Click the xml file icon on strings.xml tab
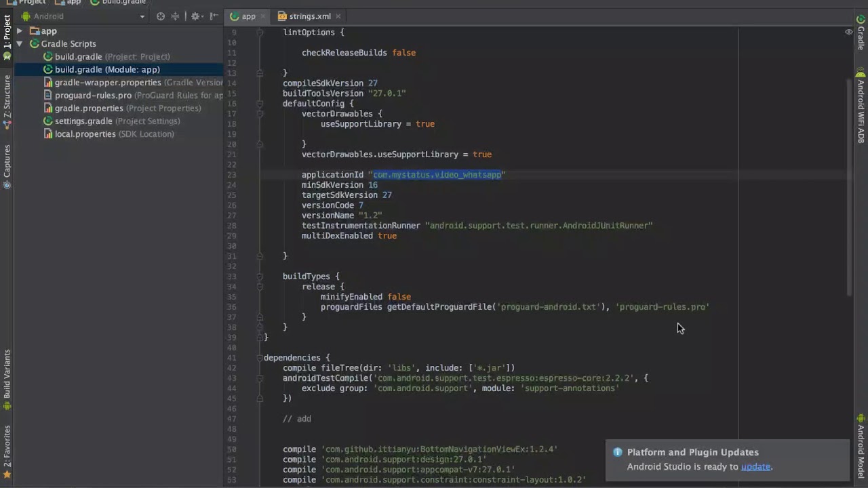This screenshot has height=488, width=868. point(282,16)
